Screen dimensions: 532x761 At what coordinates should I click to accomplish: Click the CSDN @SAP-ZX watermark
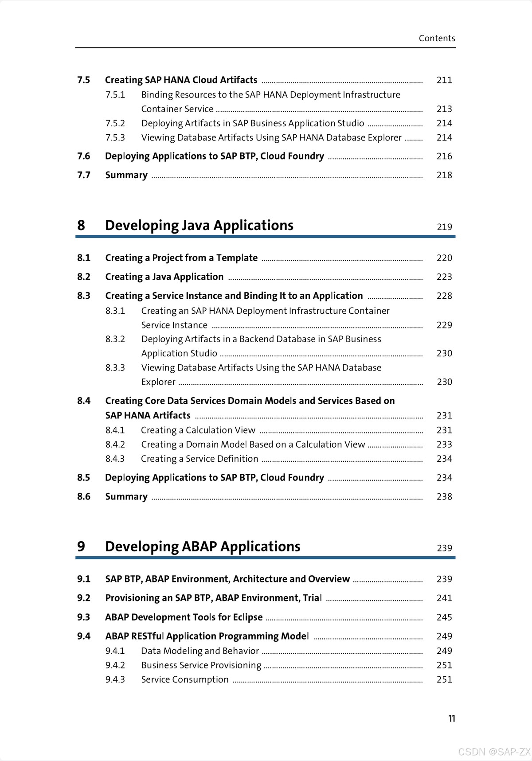(x=494, y=752)
